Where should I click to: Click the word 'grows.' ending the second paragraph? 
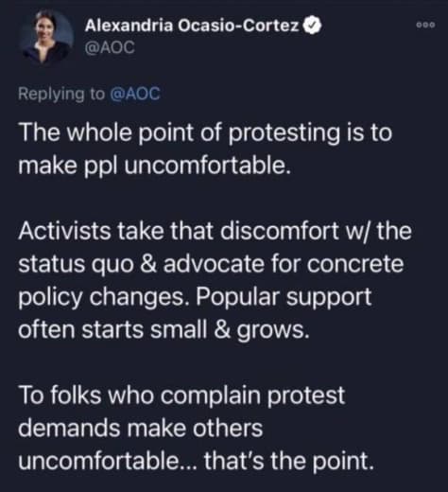coord(273,331)
